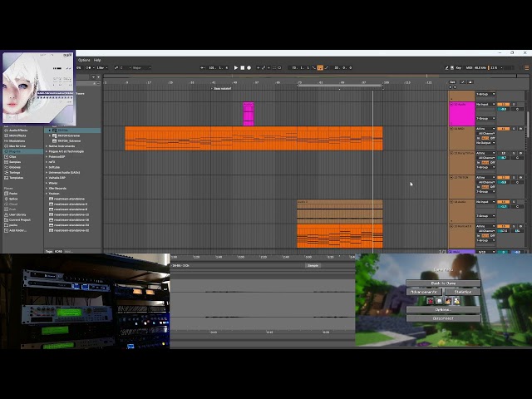The image size is (532, 399).
Task: Open the No Input dropdown on track 10
Action: coord(485,104)
